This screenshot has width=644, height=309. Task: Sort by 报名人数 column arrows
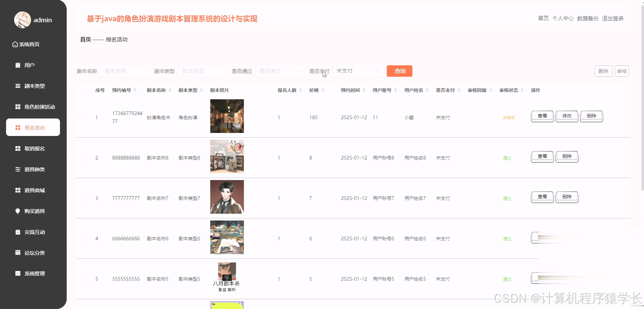click(300, 90)
